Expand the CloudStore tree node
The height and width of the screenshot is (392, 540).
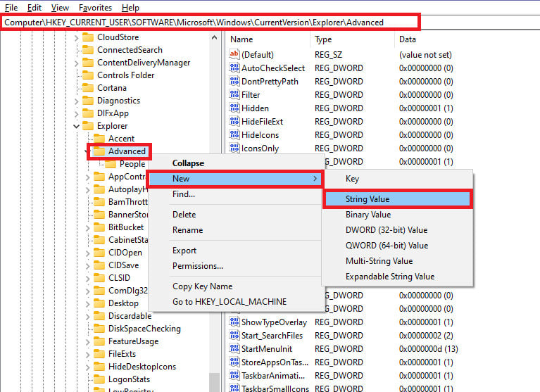pyautogui.click(x=77, y=38)
